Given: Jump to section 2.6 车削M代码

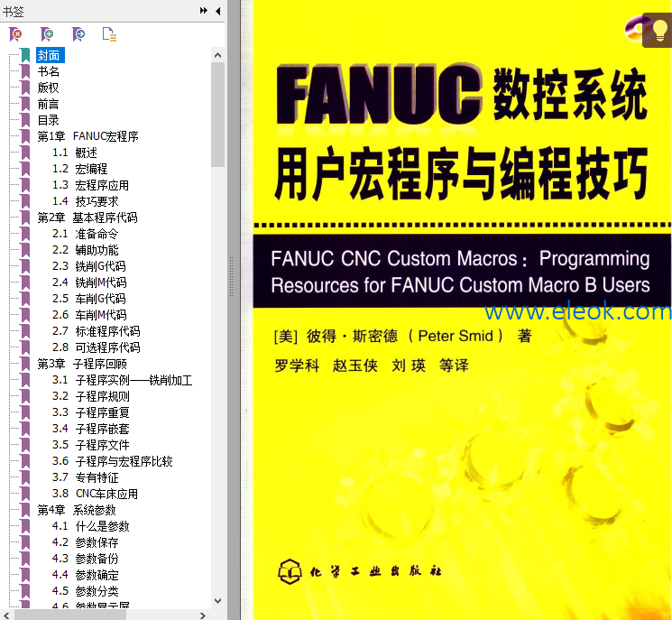Looking at the screenshot, I should pyautogui.click(x=89, y=315).
